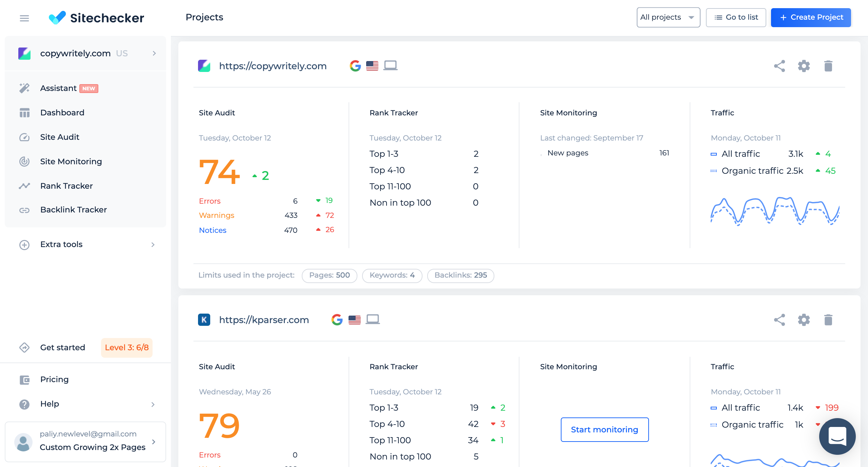
Task: Open the All projects dropdown
Action: (x=668, y=17)
